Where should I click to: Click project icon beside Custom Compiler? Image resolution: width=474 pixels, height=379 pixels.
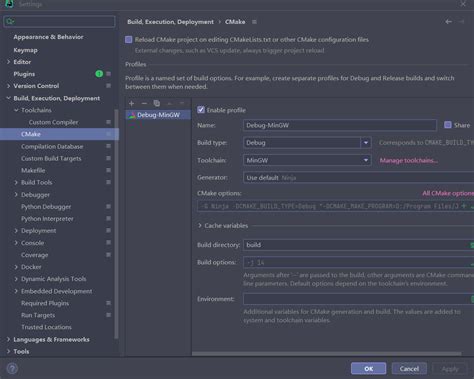109,122
